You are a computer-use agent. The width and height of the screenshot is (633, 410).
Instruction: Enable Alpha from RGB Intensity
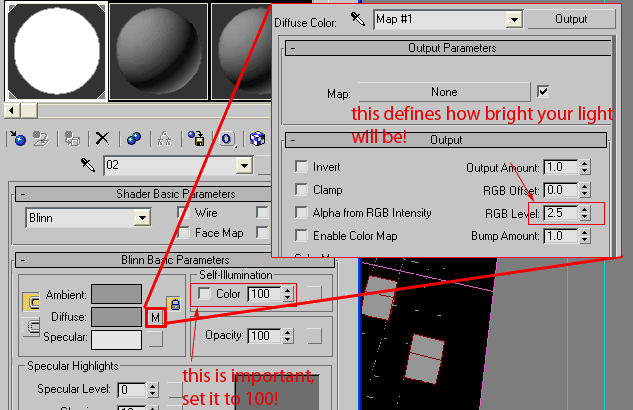coord(301,213)
